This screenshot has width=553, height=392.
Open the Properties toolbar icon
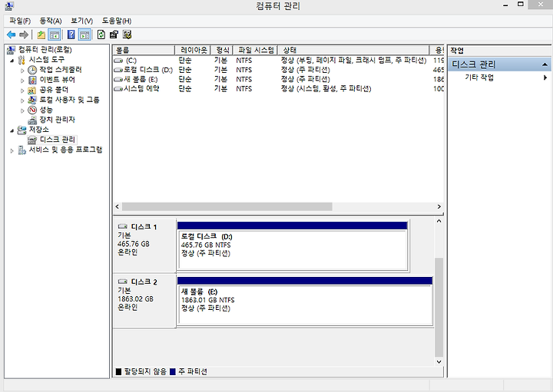click(114, 35)
